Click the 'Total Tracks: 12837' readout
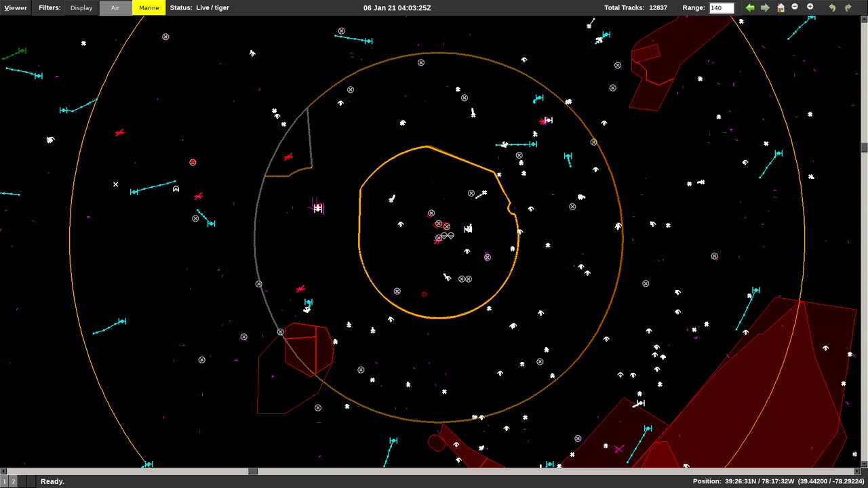The image size is (868, 488). point(635,7)
